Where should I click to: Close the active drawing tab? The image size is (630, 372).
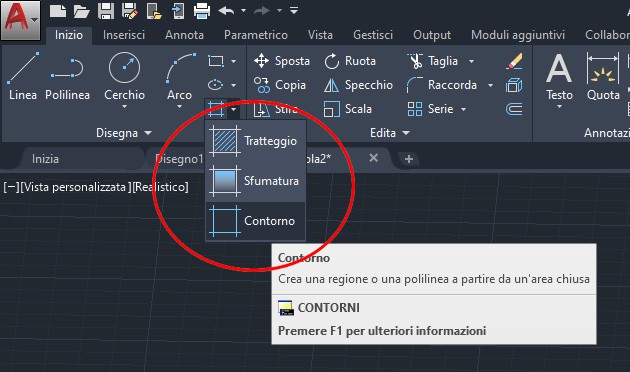tap(374, 158)
